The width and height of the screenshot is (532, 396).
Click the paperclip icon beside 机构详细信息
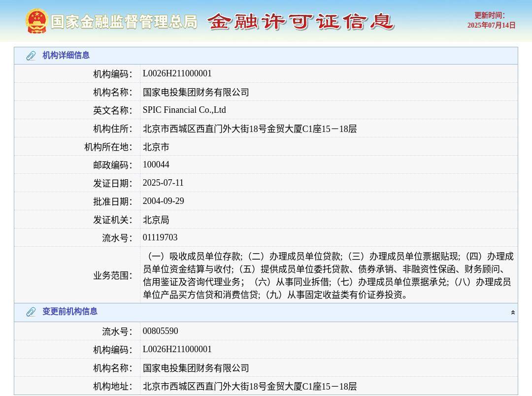[x=31, y=56]
